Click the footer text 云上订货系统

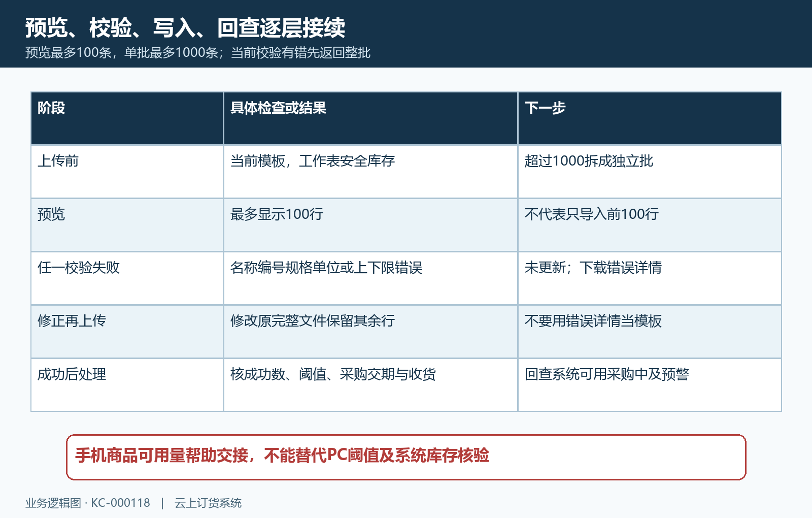tap(208, 503)
